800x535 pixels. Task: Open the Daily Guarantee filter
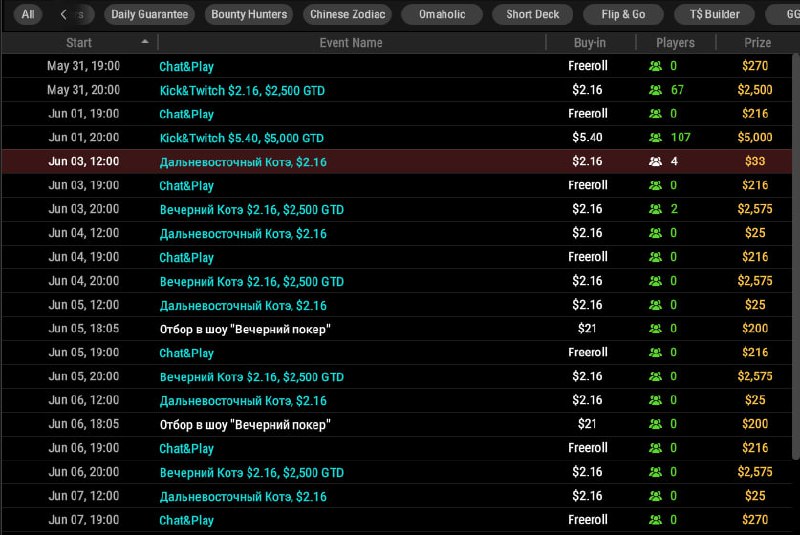tap(149, 14)
